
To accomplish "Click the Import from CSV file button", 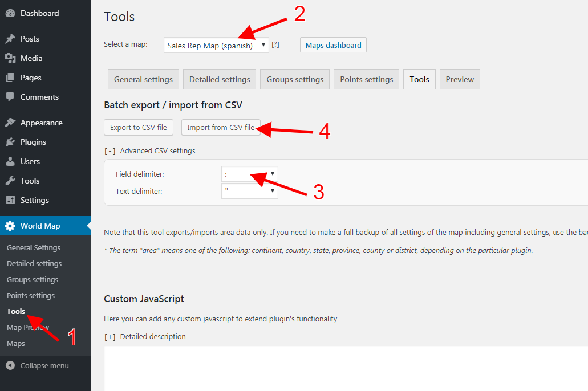I will tap(221, 127).
